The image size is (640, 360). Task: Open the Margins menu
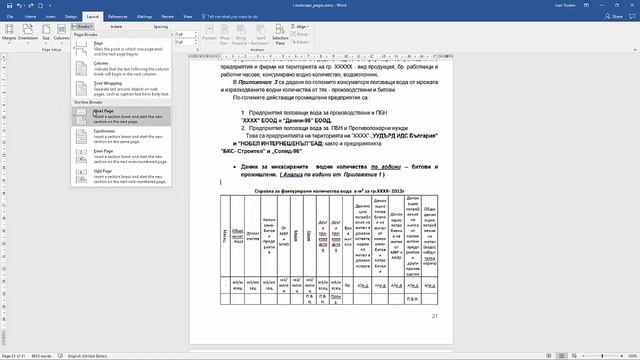(x=9, y=33)
